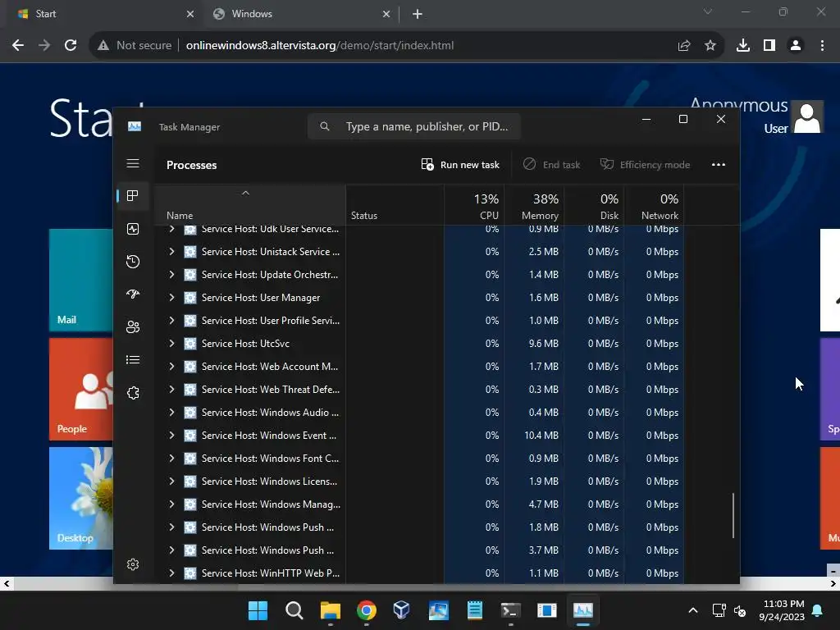Click the Task Manager app icon in title bar
The image size is (840, 630).
[135, 126]
